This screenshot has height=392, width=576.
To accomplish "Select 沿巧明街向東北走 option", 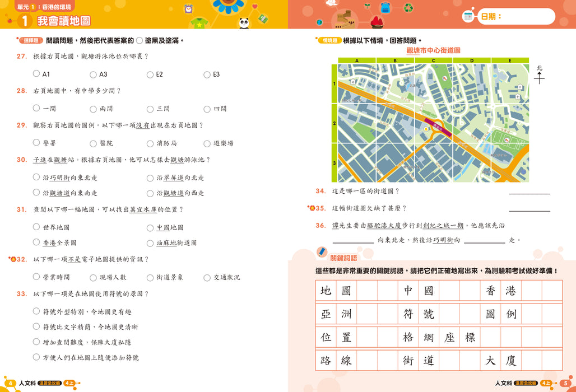I will tap(36, 177).
